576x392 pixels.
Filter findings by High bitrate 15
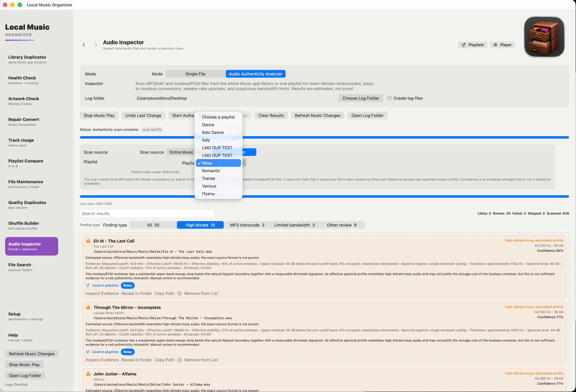pyautogui.click(x=200, y=225)
